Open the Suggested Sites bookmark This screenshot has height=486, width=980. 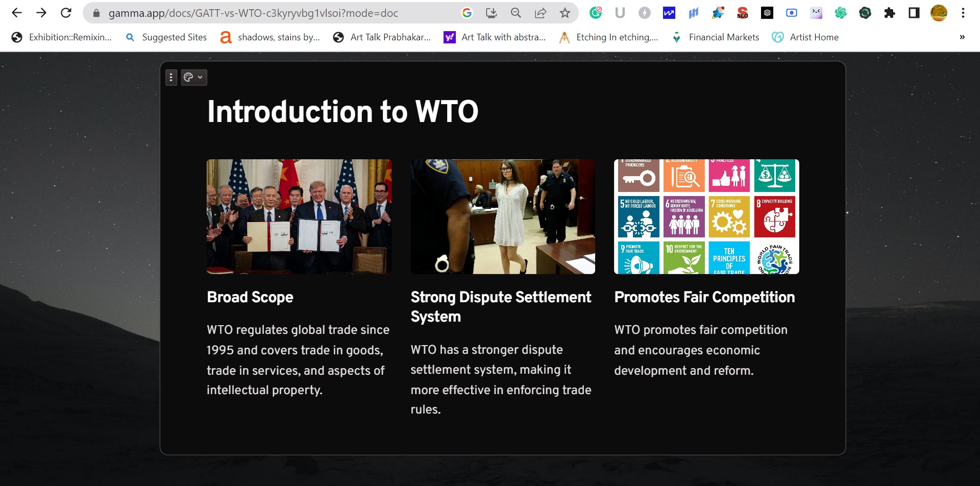point(166,37)
